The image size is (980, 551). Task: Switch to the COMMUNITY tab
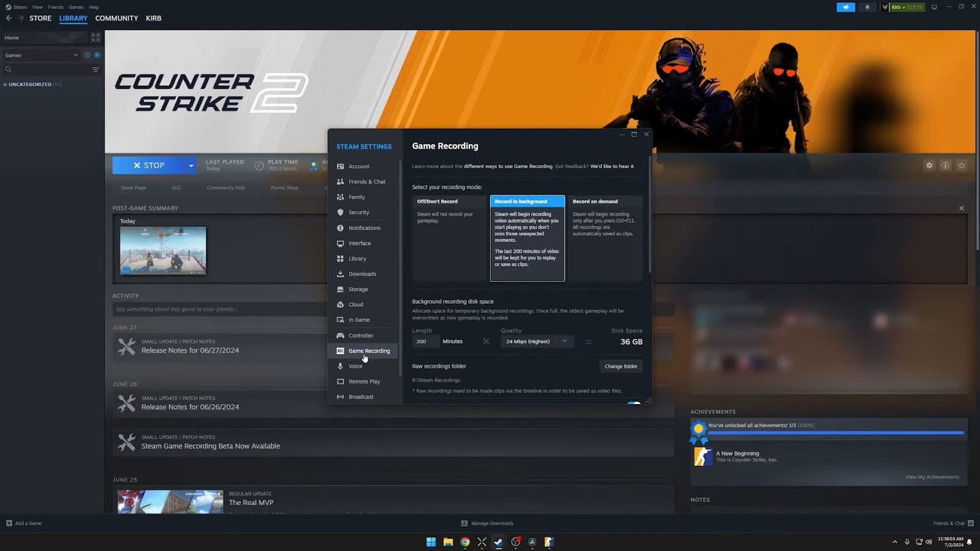[116, 18]
